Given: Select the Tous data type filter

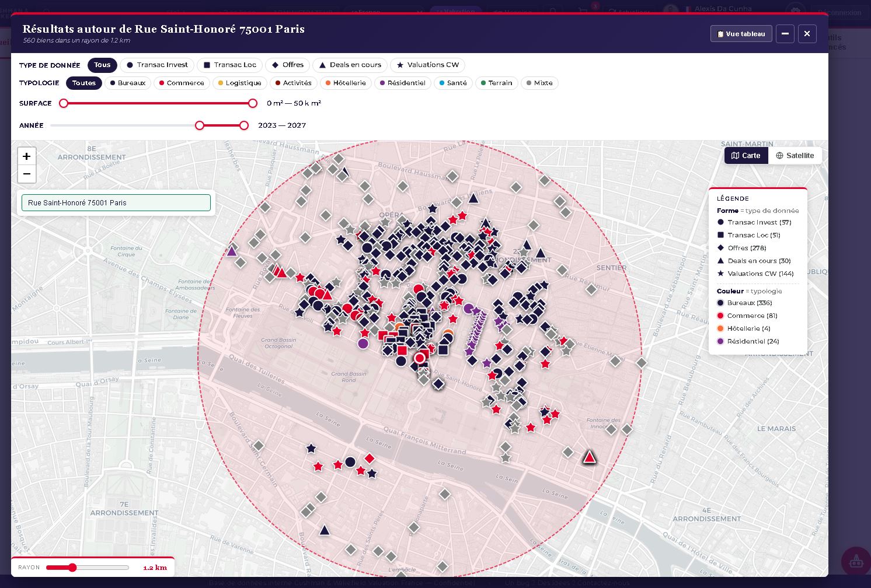Looking at the screenshot, I should [x=102, y=65].
